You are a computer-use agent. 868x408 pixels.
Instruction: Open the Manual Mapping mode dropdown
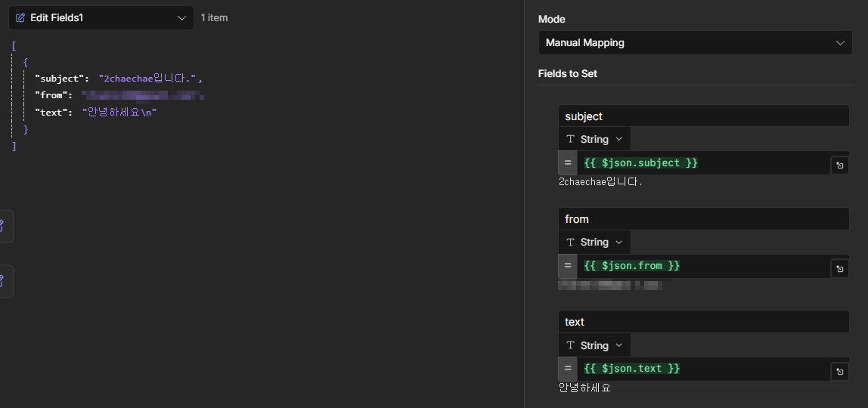click(696, 42)
